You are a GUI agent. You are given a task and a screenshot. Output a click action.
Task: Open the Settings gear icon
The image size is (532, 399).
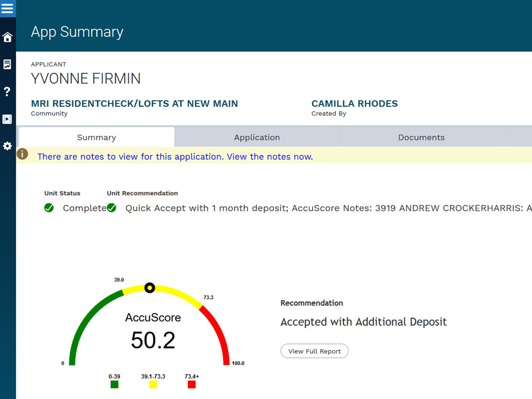pyautogui.click(x=7, y=146)
